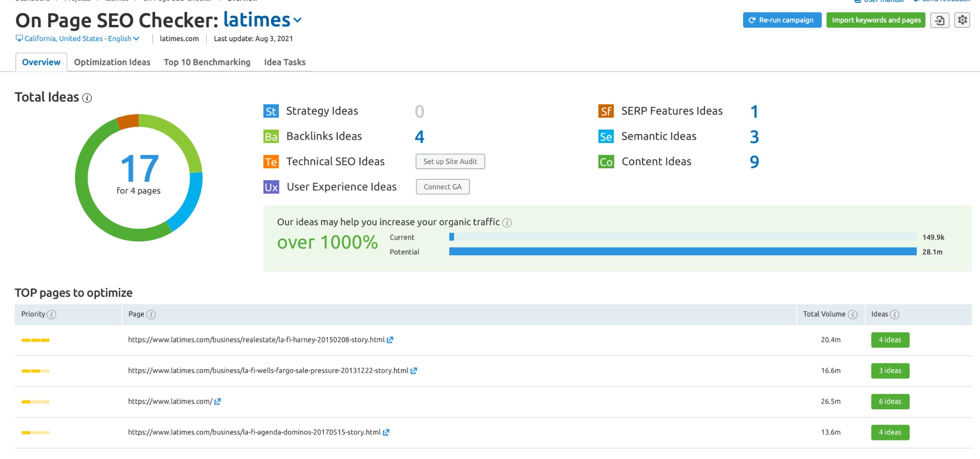Click the Page column info icon

(x=151, y=315)
